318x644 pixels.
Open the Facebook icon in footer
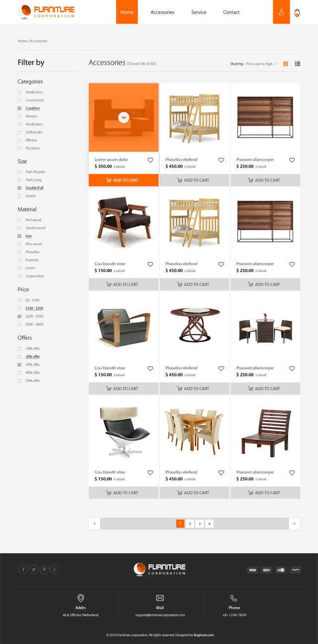pyautogui.click(x=23, y=569)
